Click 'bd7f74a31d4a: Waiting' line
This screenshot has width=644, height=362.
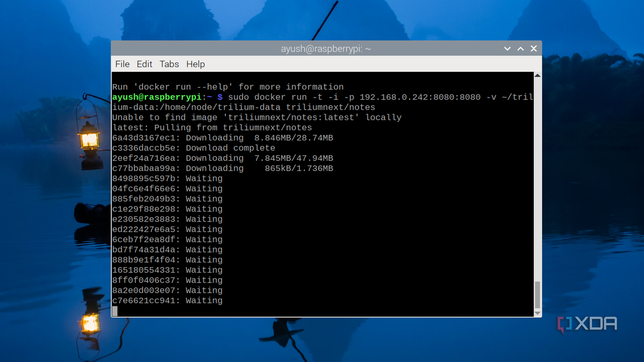pyautogui.click(x=167, y=250)
